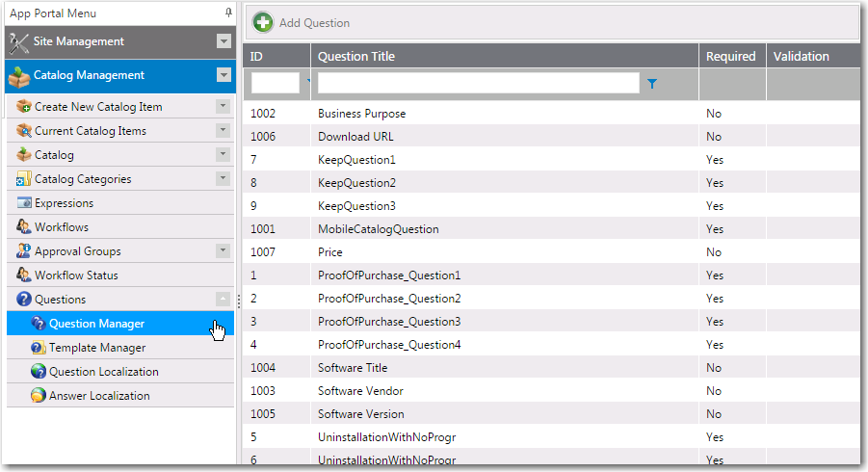Click the Question Localization globe icon
This screenshot has width=868, height=472.
[x=38, y=372]
